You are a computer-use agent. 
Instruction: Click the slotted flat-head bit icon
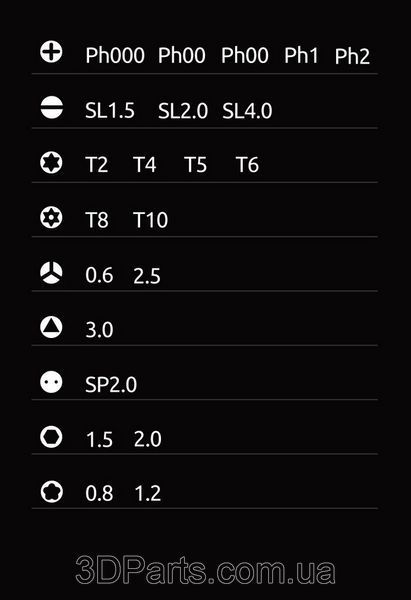[x=51, y=107]
